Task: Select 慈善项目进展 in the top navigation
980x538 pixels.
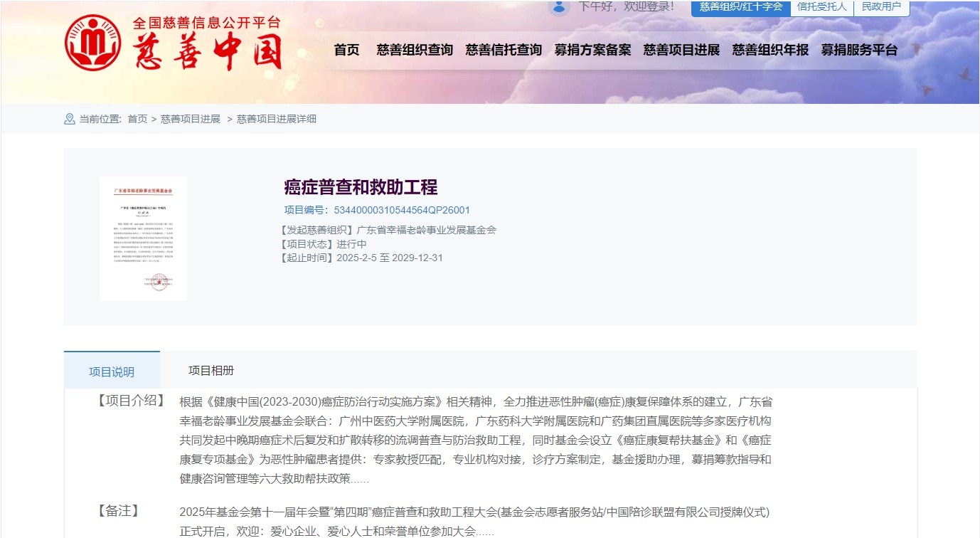Action: pos(681,50)
